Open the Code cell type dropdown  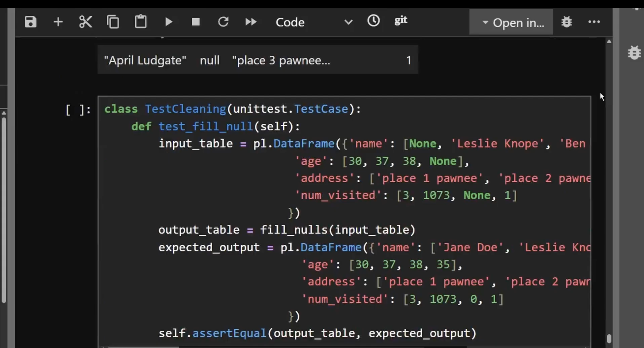314,22
